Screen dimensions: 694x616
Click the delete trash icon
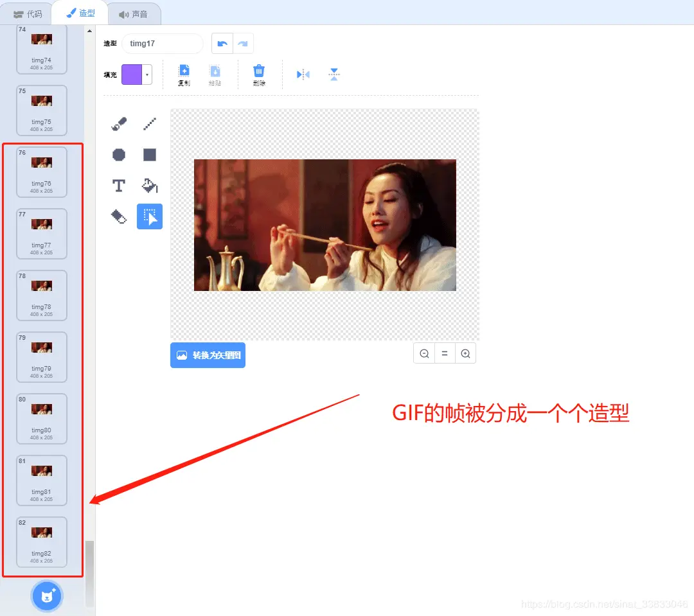259,75
